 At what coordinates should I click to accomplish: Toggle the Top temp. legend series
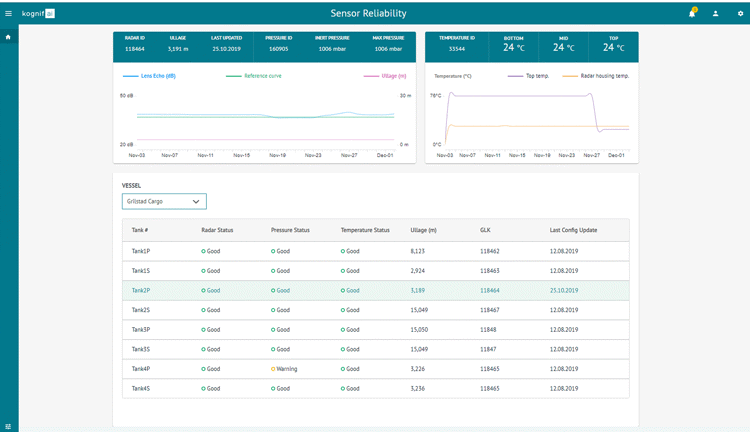click(535, 76)
